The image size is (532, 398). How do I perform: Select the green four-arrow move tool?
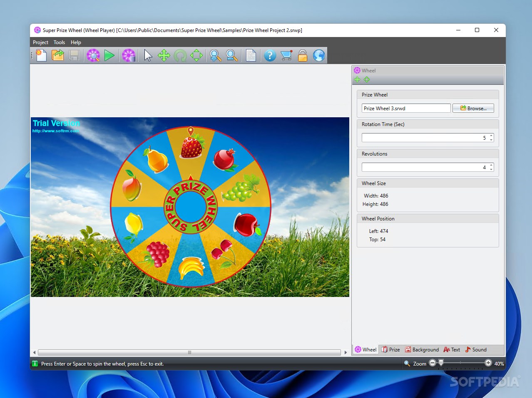tap(164, 55)
